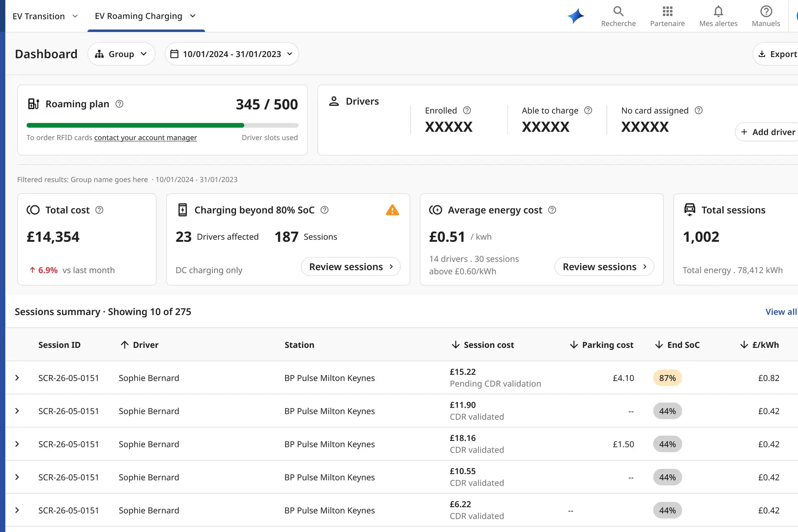Click Total cost help icon
This screenshot has width=798, height=532.
99,210
